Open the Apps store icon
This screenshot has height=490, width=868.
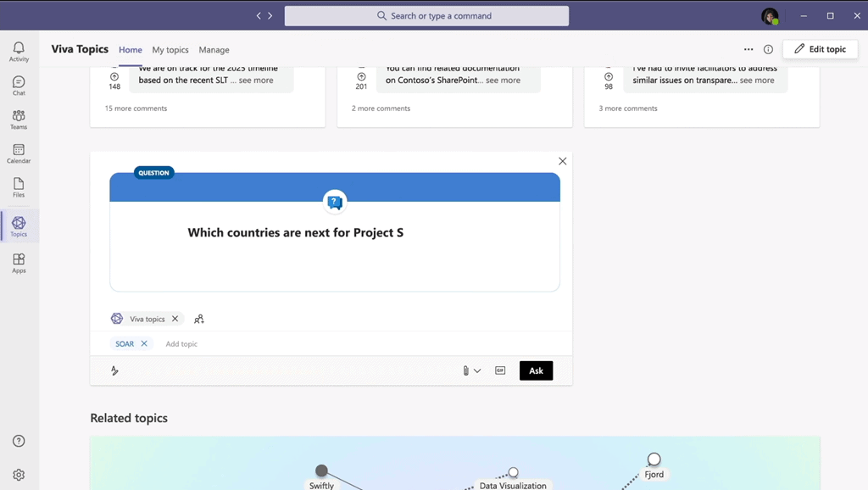(x=19, y=263)
